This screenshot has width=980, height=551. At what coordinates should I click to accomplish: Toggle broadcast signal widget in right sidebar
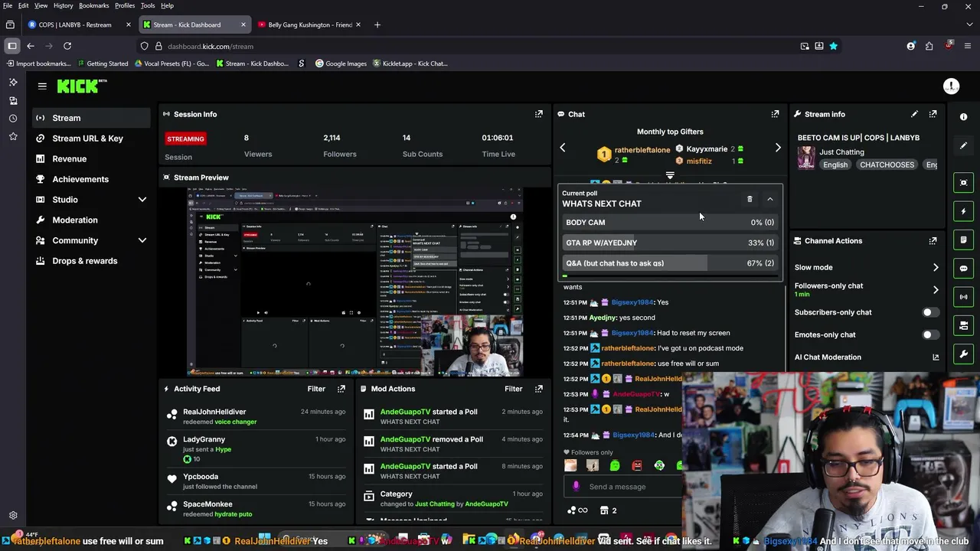(964, 297)
